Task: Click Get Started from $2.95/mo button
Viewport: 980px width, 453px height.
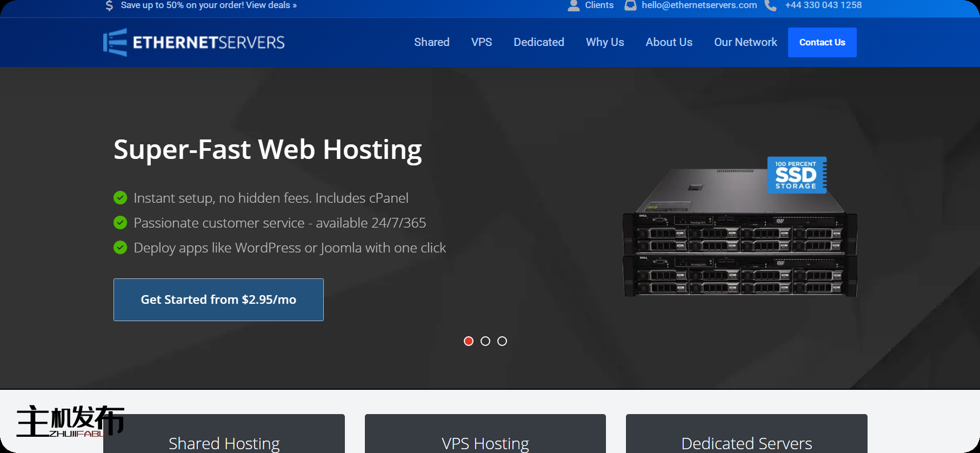Action: coord(218,299)
